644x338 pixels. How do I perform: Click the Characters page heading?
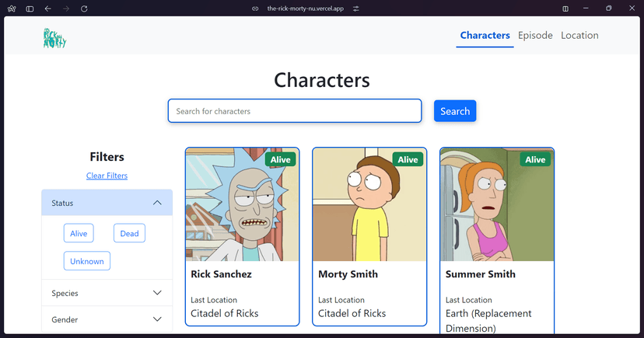click(321, 80)
